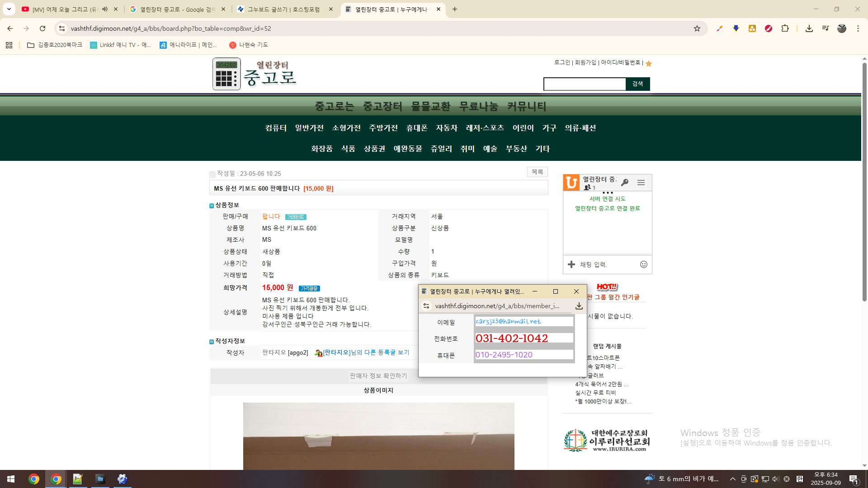
Task: Open Chrome extensions puzzle icon
Action: pos(785,28)
